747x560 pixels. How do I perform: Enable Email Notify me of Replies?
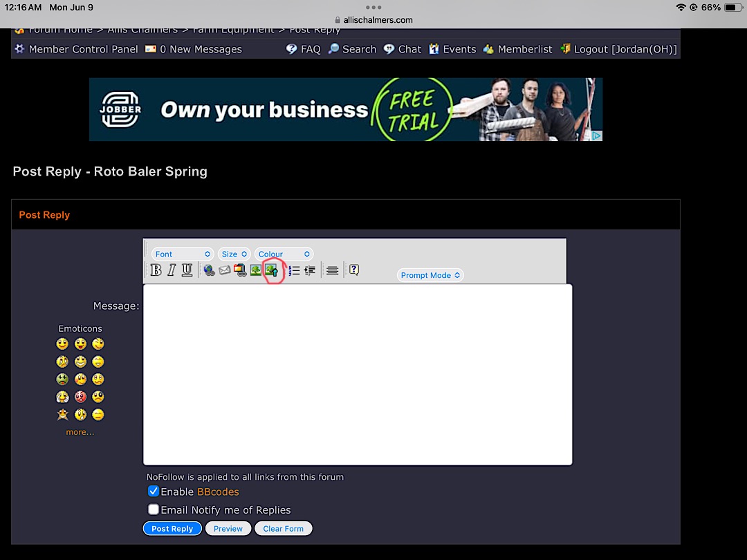pos(154,510)
